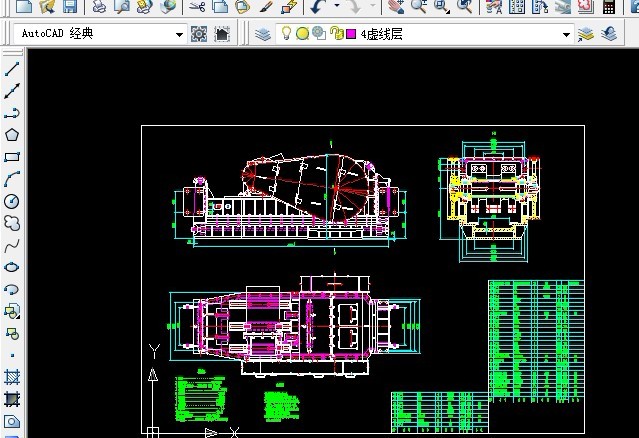Select the Polygon draw tool
This screenshot has height=438, width=639.
pos(12,135)
